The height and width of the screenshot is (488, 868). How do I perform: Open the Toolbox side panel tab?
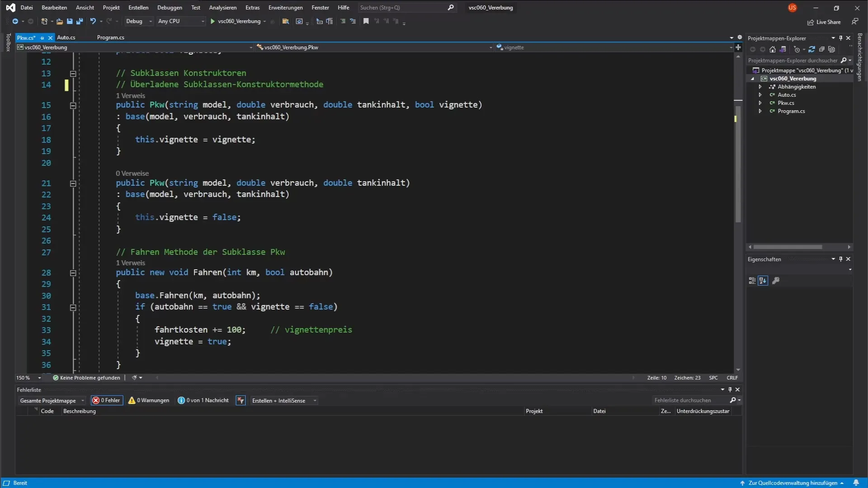click(8, 42)
